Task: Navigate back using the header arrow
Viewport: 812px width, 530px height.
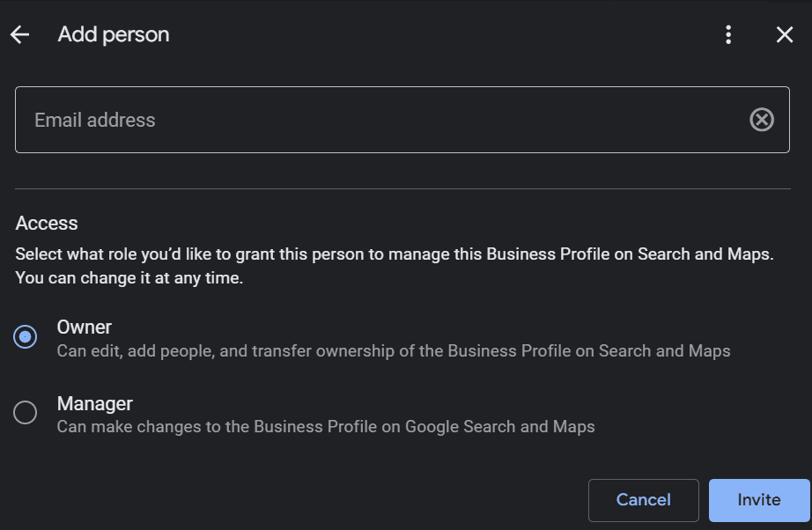Action: tap(19, 34)
